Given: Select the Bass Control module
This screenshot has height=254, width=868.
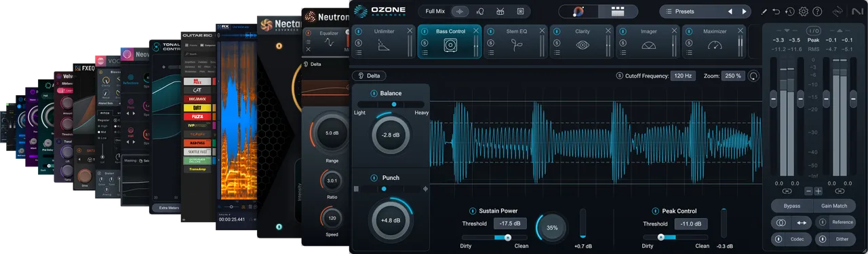Looking at the screenshot, I should click(450, 41).
